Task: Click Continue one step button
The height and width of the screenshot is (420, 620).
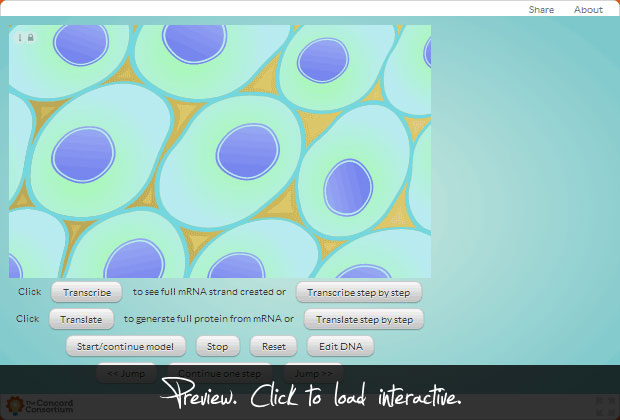Action: pos(219,373)
